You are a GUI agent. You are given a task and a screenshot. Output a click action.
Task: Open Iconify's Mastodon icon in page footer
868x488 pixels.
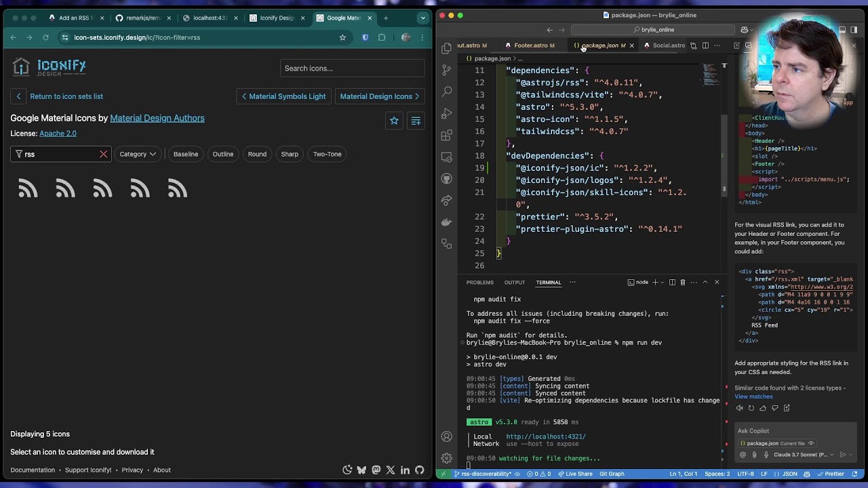coord(376,470)
